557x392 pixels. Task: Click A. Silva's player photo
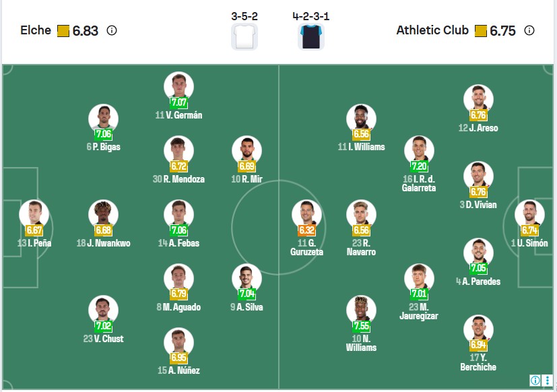coord(247,278)
